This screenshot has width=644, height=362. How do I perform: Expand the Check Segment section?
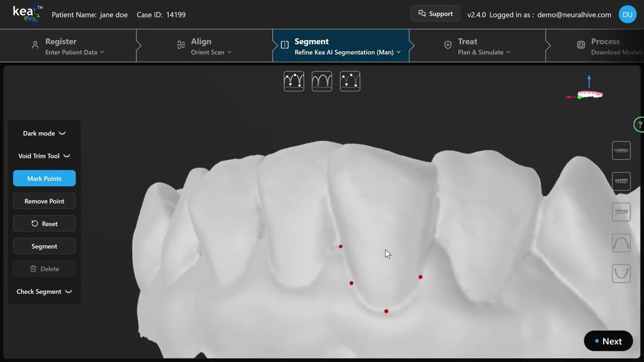(x=44, y=292)
